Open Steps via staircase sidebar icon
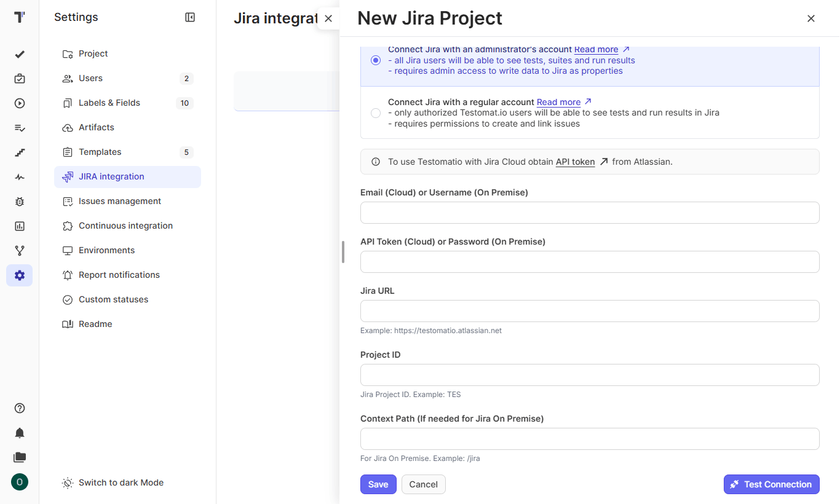This screenshot has height=504, width=840. [20, 152]
